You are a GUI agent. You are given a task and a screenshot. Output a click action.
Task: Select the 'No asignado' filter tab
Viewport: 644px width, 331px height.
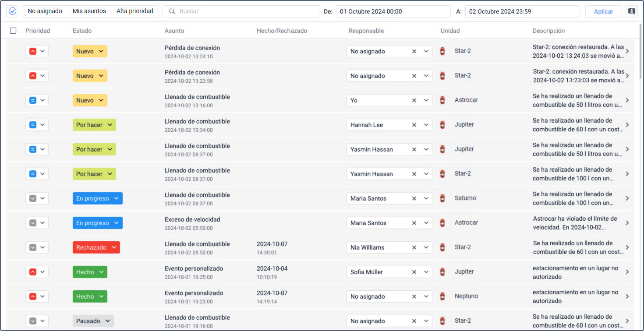45,11
